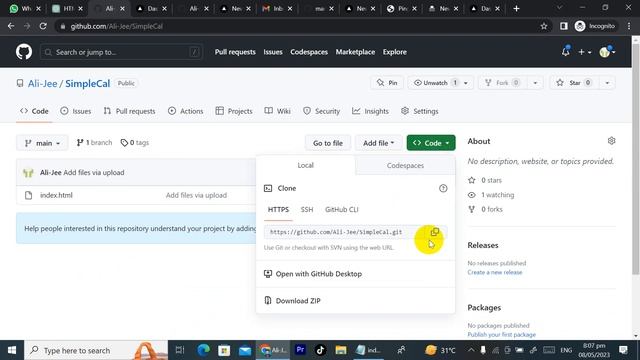Click the index.html file icon
Viewport: 640px width, 360px height.
pyautogui.click(x=28, y=195)
